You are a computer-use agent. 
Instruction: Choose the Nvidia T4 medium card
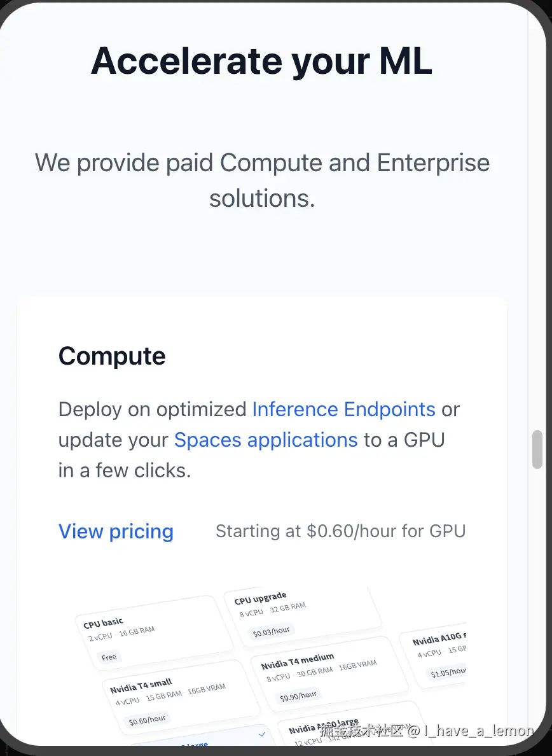[x=329, y=675]
